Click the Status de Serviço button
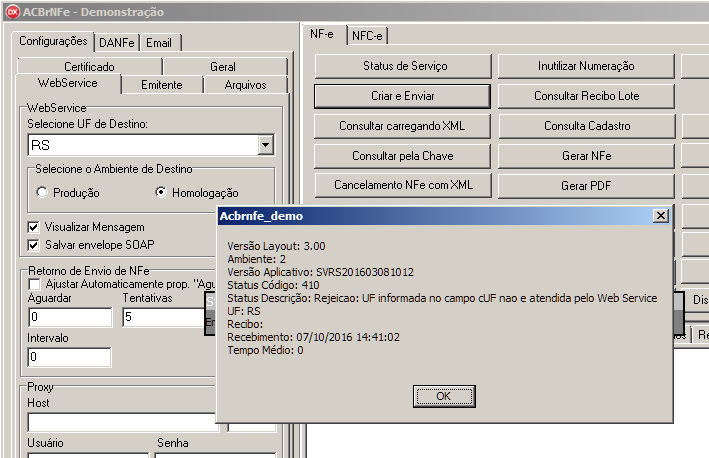 click(x=403, y=66)
